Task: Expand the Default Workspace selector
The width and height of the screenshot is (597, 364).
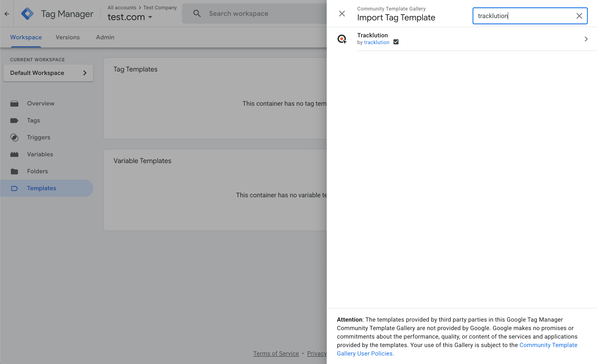Action: click(48, 73)
